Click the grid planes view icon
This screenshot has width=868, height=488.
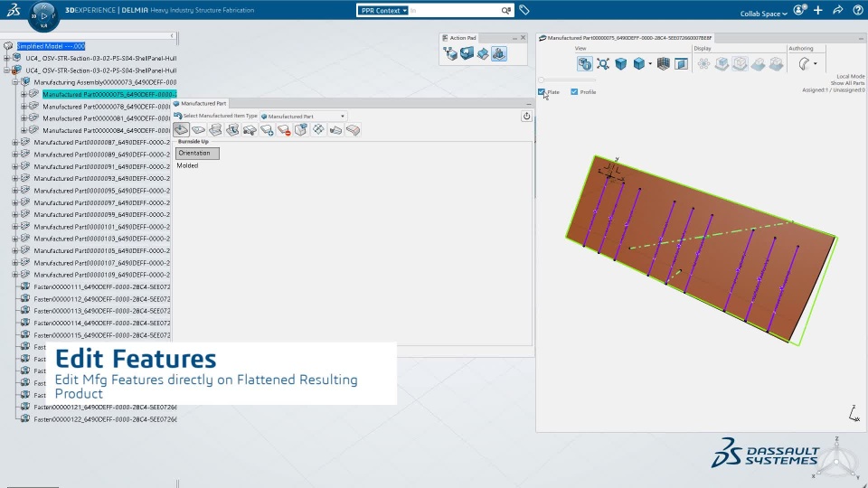pos(663,63)
